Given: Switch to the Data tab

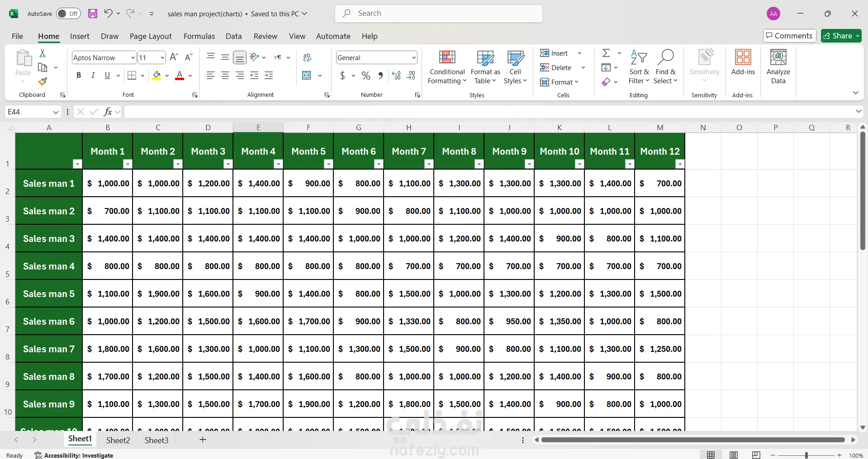Looking at the screenshot, I should coord(233,36).
